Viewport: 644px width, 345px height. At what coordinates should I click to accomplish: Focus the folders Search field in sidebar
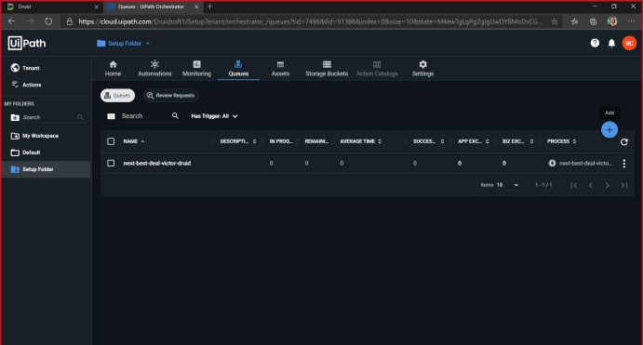tap(48, 117)
